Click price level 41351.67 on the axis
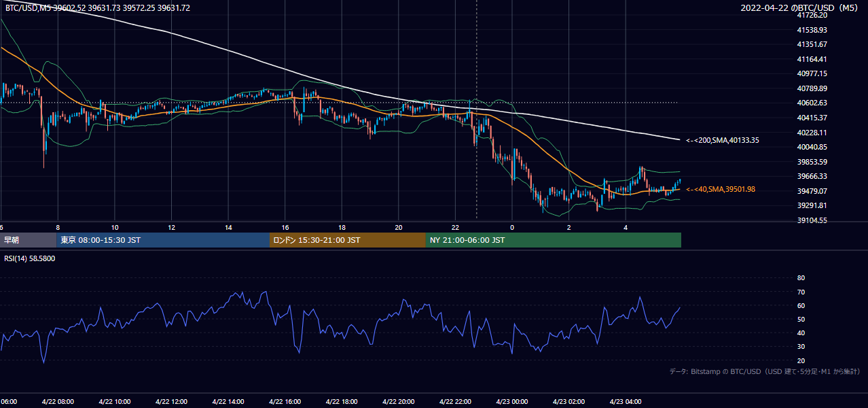 pos(812,44)
